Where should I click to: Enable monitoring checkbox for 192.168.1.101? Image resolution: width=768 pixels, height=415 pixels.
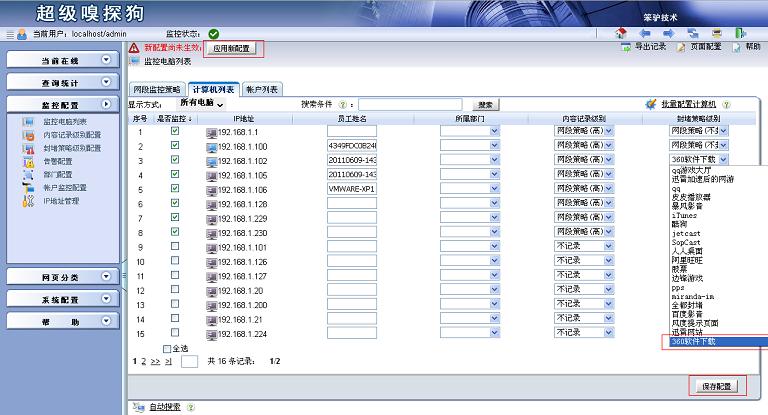click(x=176, y=246)
